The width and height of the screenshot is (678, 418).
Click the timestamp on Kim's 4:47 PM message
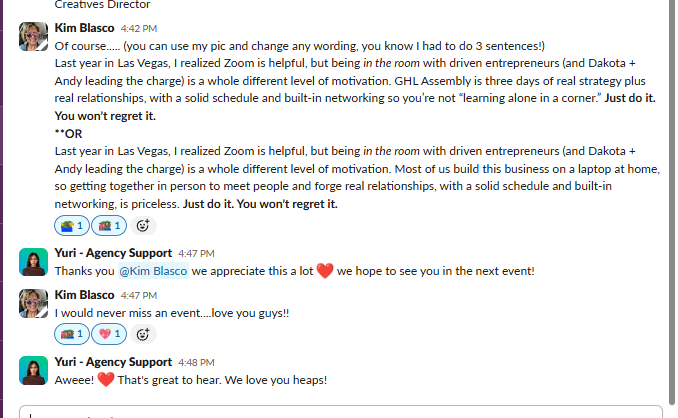(x=139, y=295)
